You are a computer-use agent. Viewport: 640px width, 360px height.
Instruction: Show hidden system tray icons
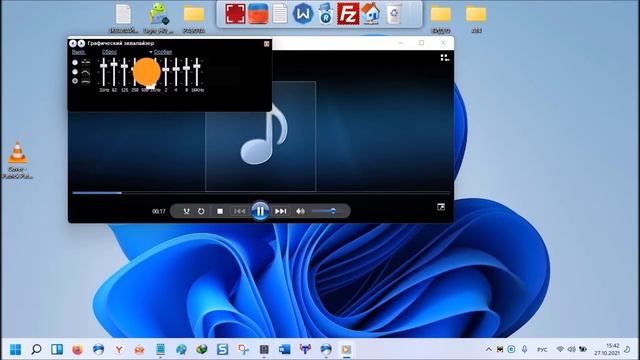point(489,349)
